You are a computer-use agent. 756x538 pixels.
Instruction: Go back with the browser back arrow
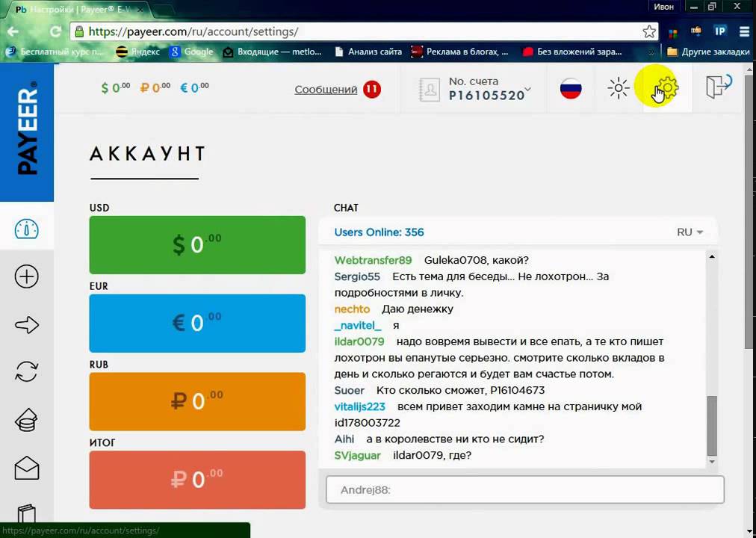[x=13, y=32]
